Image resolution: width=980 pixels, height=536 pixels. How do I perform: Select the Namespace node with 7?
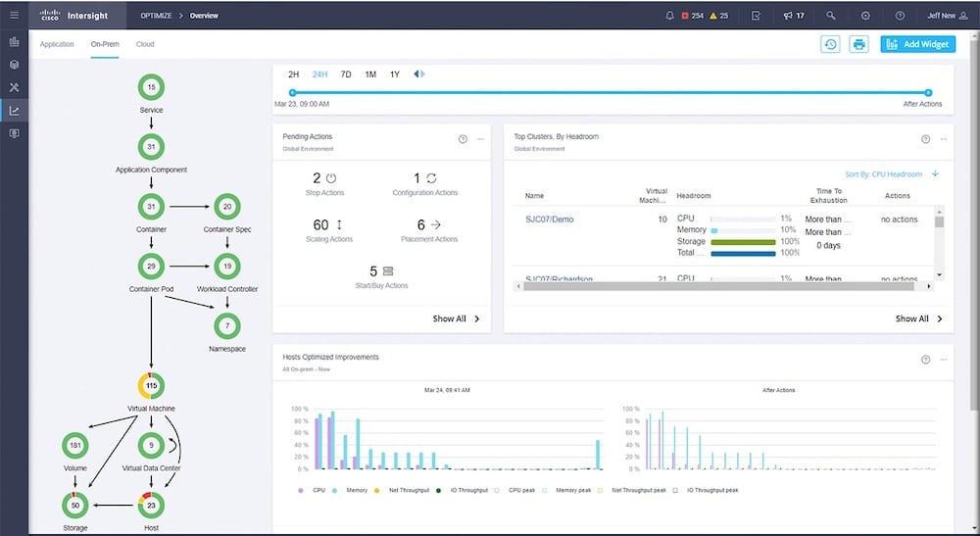(x=227, y=326)
